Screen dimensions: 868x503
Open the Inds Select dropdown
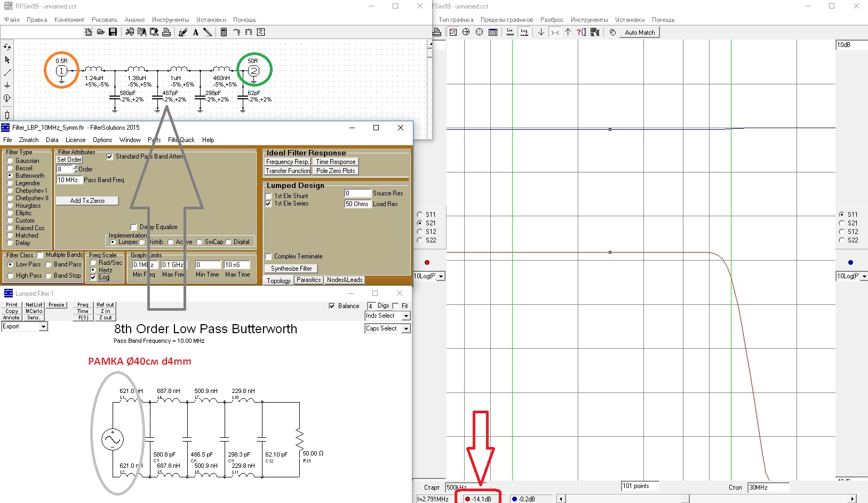[406, 316]
